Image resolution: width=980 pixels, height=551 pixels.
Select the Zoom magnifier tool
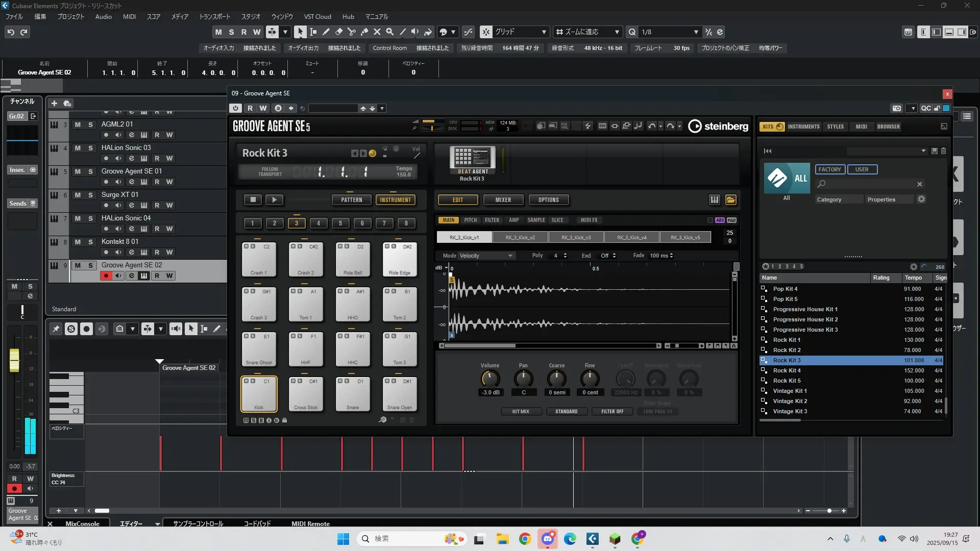point(390,32)
